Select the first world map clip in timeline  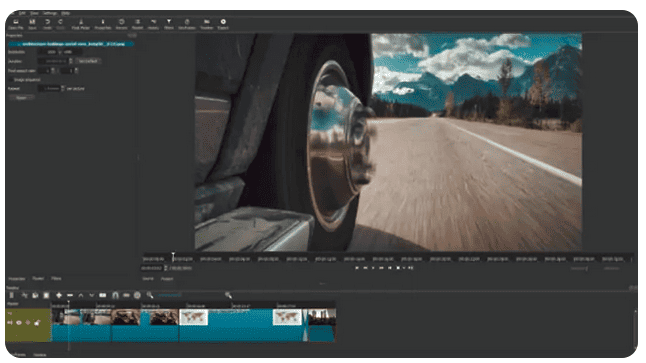[x=194, y=317]
